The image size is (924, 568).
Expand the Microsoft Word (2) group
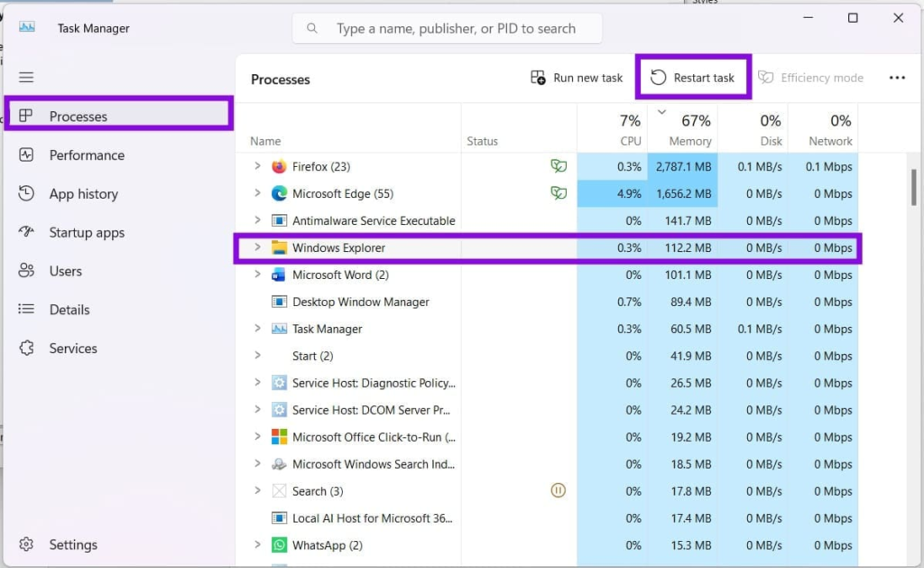click(x=257, y=275)
